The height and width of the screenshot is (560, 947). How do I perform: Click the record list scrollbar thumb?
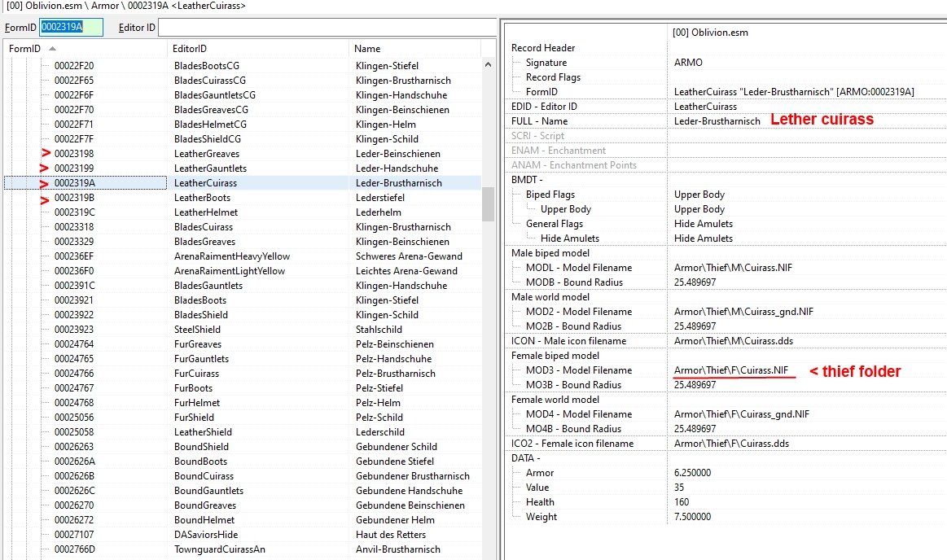488,204
